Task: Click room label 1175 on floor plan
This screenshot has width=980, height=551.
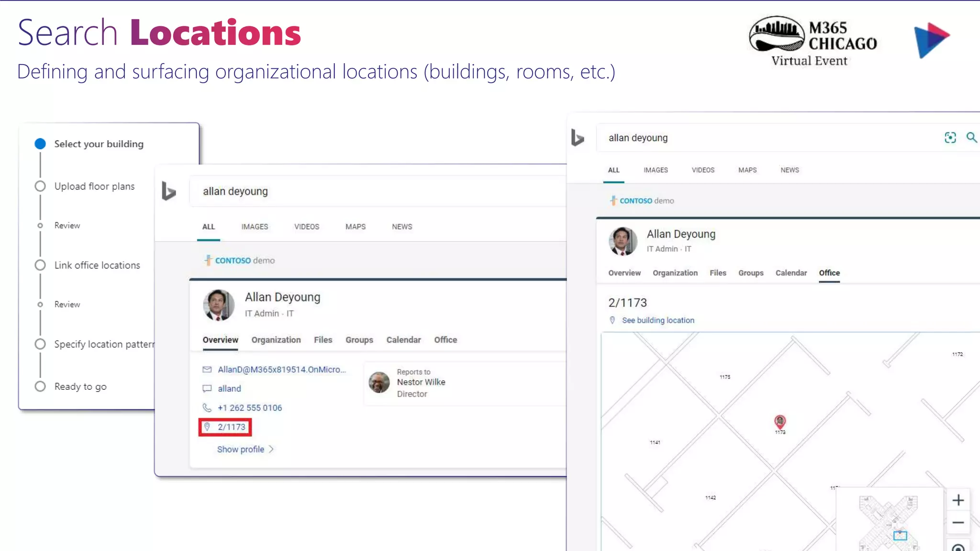Action: [725, 377]
